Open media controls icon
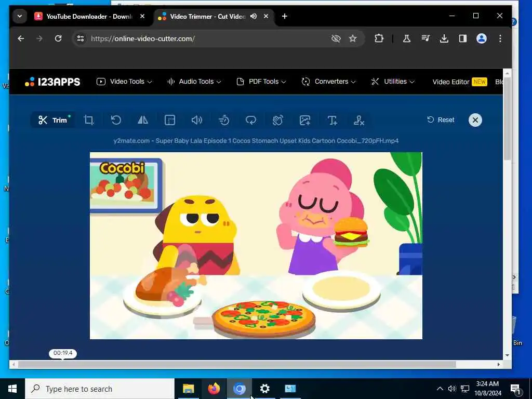 pos(425,38)
